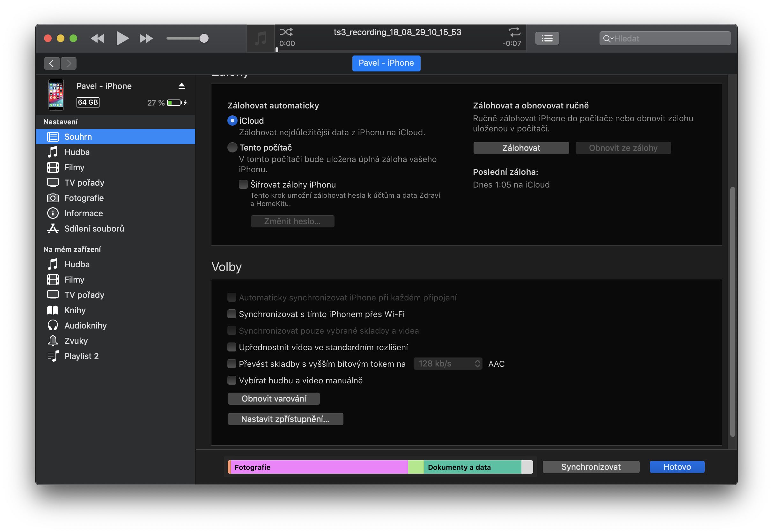Open TV pořady under Na mém zařízení
Screen dimensions: 773x532
click(115, 295)
